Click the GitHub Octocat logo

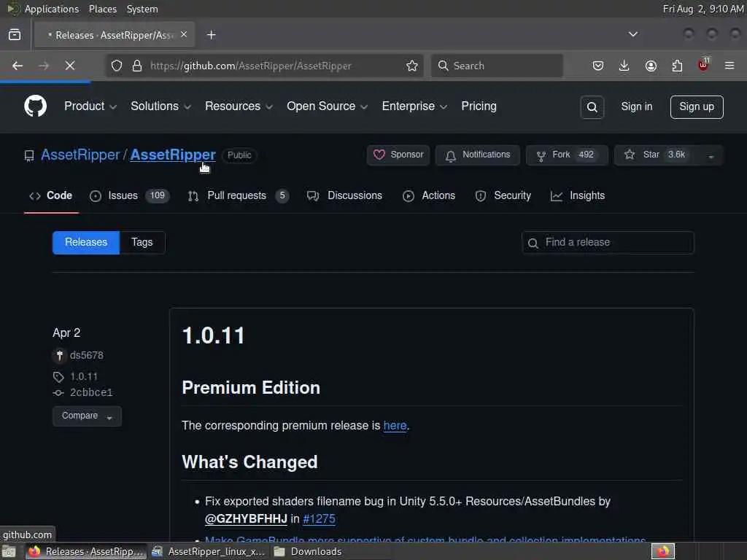[35, 106]
